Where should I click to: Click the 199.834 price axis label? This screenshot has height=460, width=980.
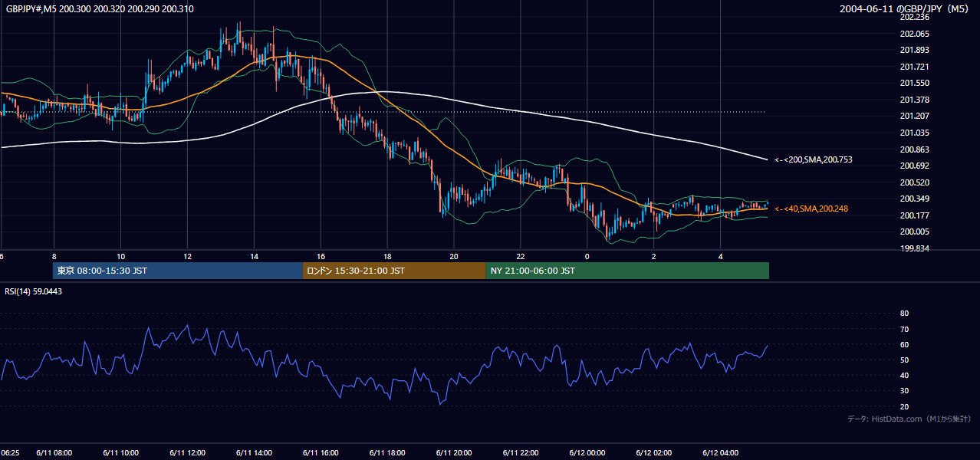coord(914,248)
